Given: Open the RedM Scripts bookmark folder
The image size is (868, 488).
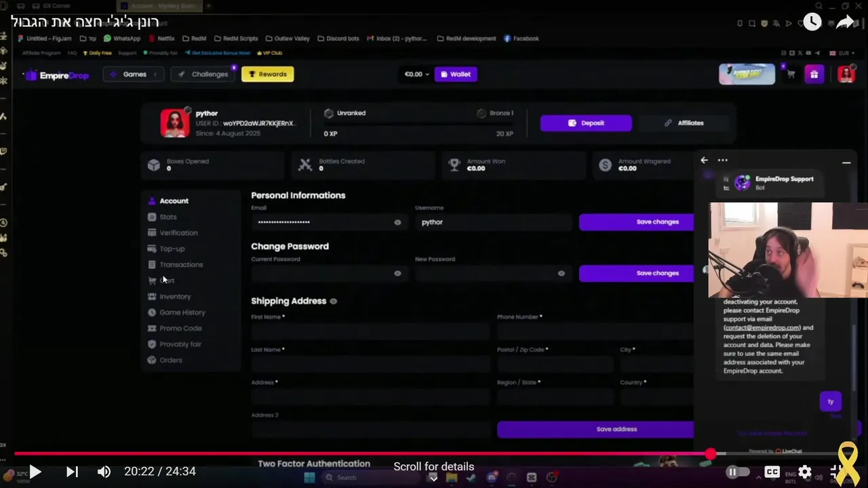Looking at the screenshot, I should tap(236, 39).
